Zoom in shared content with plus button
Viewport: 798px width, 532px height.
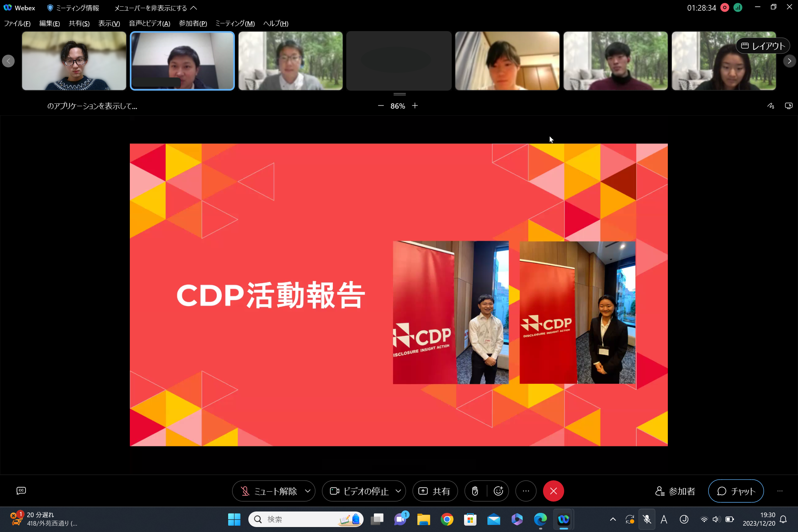point(415,106)
